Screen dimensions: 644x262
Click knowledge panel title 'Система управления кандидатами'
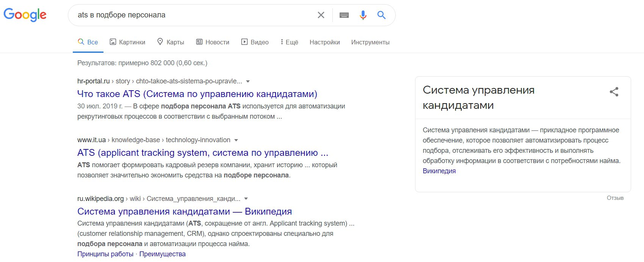tap(479, 97)
